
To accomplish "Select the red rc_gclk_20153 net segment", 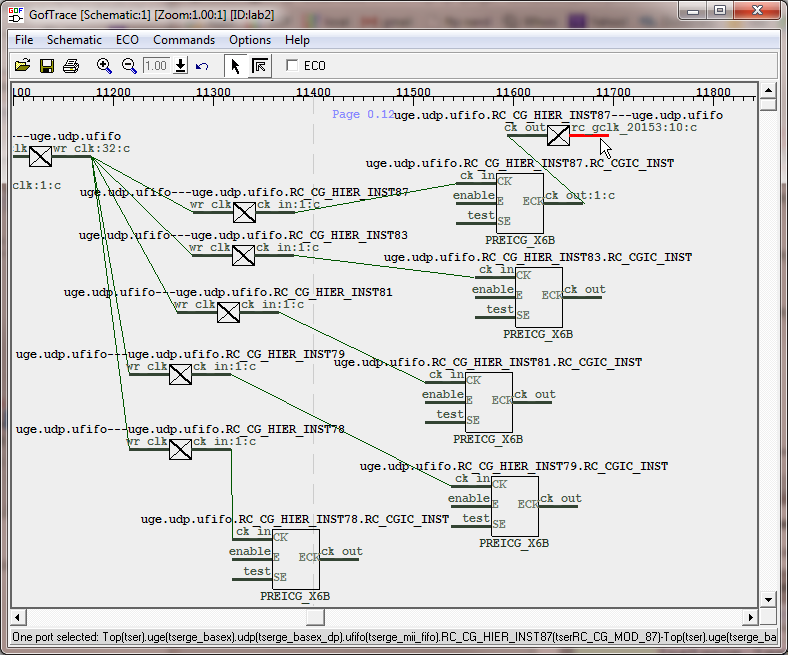I will pos(589,135).
